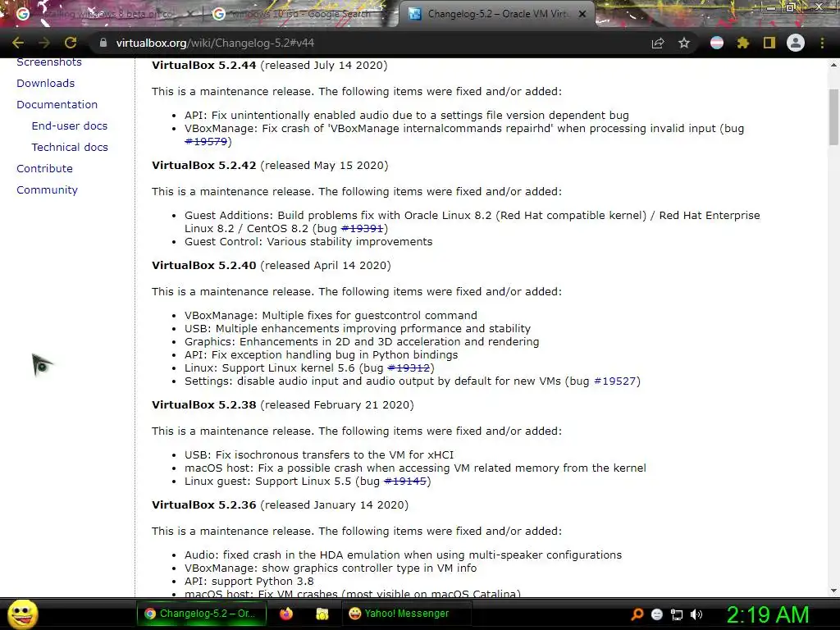Click 'USB: Fix isochronous transfers' item
This screenshot has height=630, width=840.
(x=319, y=454)
